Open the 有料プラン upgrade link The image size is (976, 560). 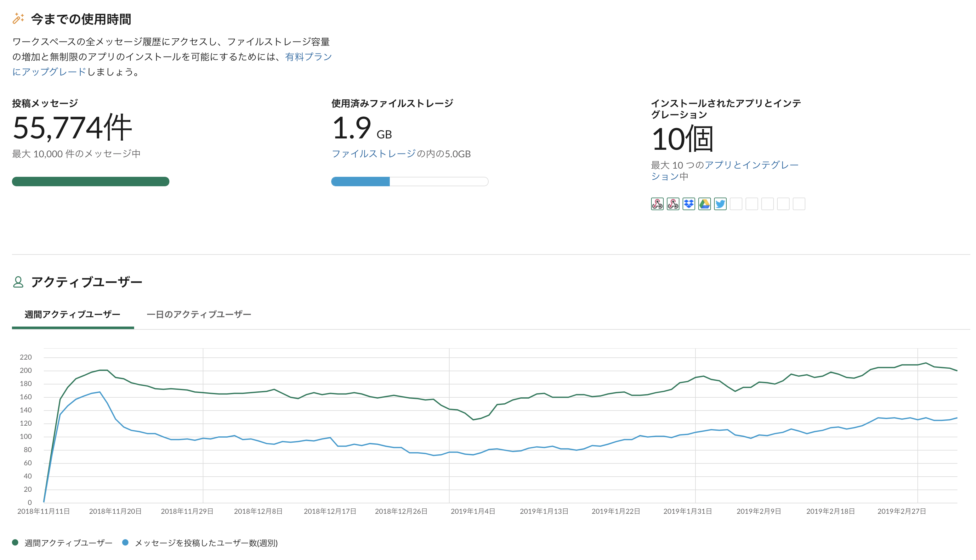coord(308,57)
